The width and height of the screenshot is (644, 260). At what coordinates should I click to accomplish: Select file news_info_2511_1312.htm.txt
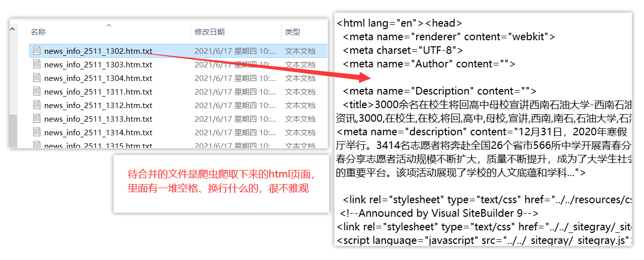(98, 105)
